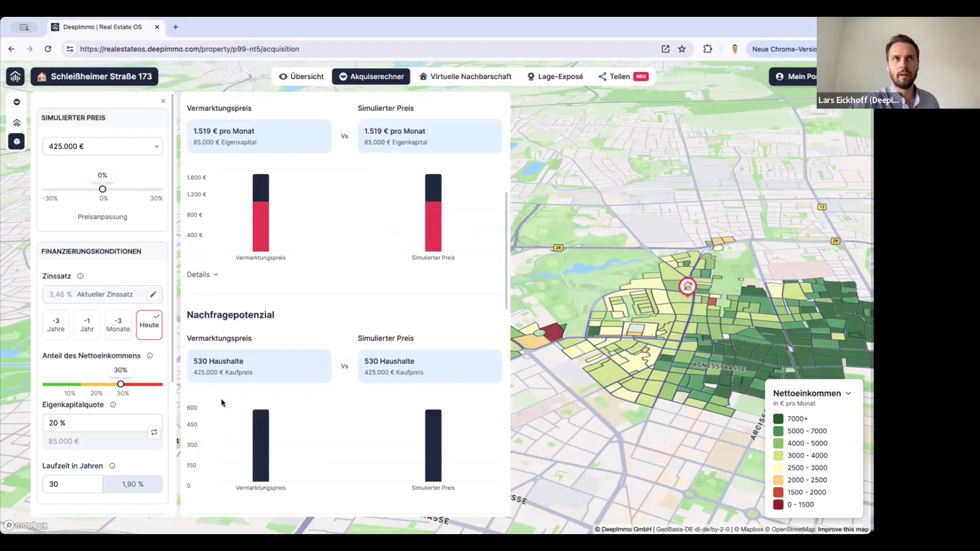Reload the browser page

[48, 49]
